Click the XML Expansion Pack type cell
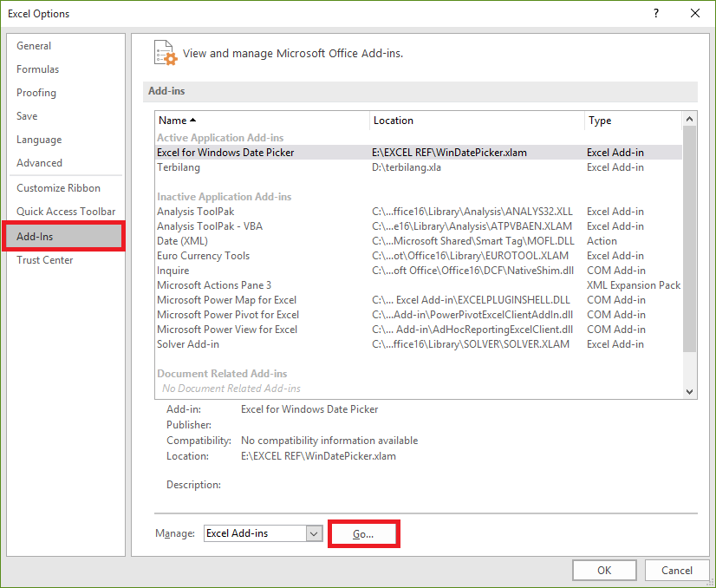The height and width of the screenshot is (588, 716). click(634, 285)
